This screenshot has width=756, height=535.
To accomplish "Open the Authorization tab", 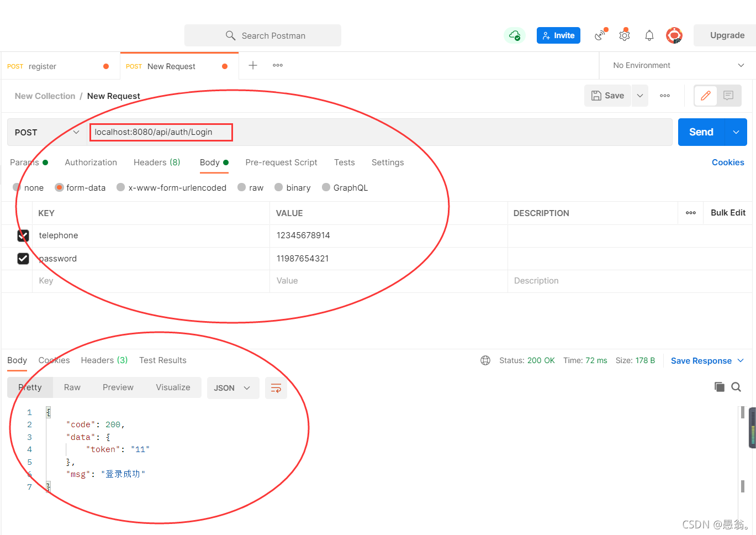I will [91, 162].
